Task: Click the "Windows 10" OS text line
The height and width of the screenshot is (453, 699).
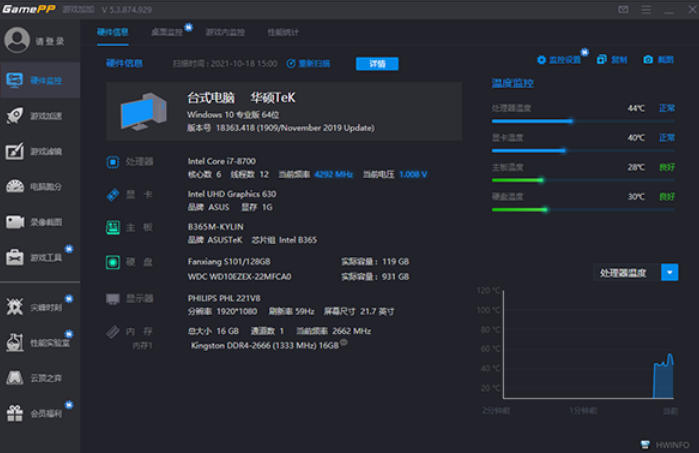Action: click(233, 115)
